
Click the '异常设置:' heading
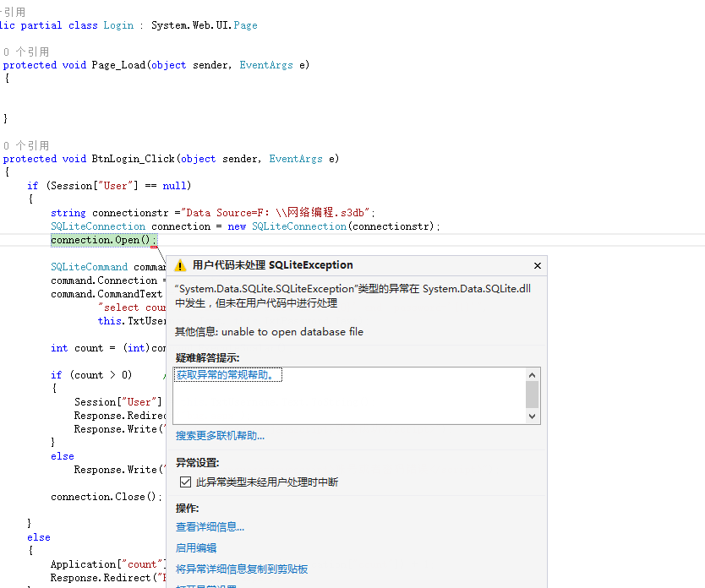197,463
